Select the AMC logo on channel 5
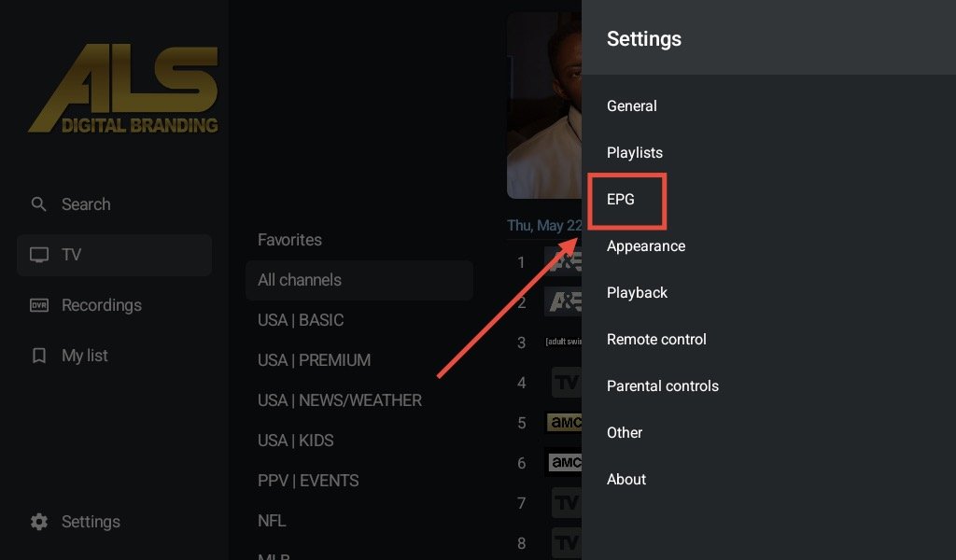Image resolution: width=956 pixels, height=560 pixels. [x=563, y=423]
